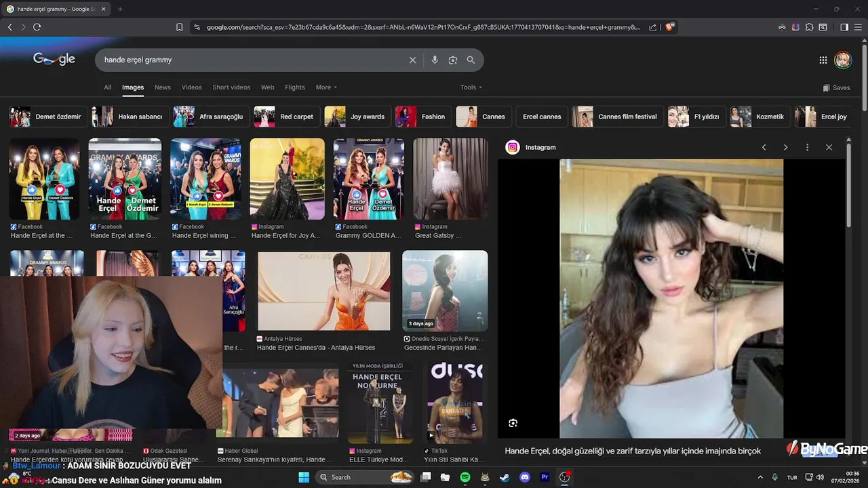Open Google account profile avatar

(843, 60)
